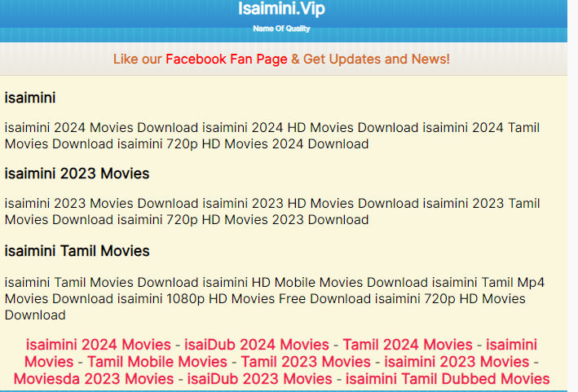This screenshot has height=392, width=578.
Task: Open the Isaimini.Vip site title
Action: coord(281,8)
